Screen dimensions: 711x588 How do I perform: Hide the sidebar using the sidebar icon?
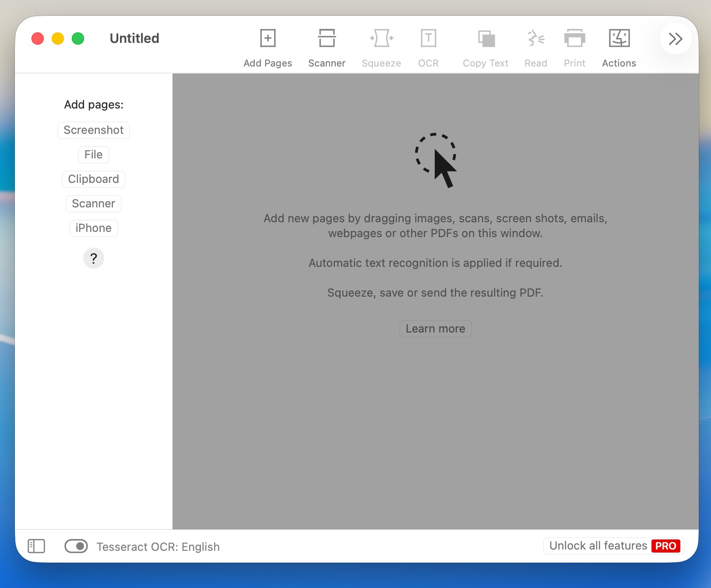click(x=36, y=546)
